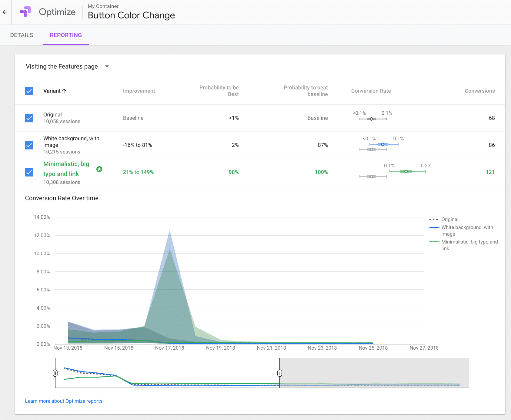
Task: Select the blue White background legend line
Action: tap(434, 227)
